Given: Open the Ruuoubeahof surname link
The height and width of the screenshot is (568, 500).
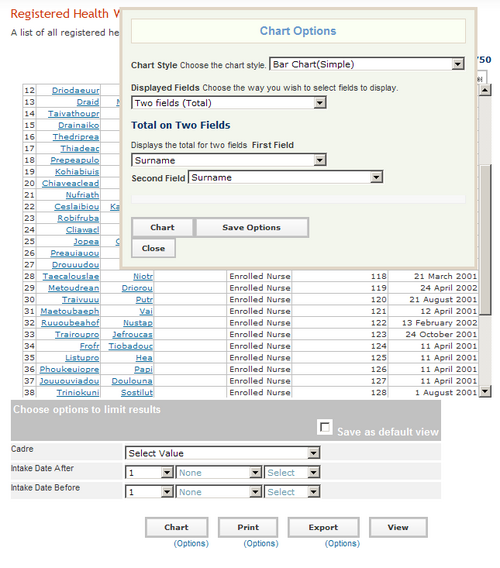Looking at the screenshot, I should (x=70, y=322).
